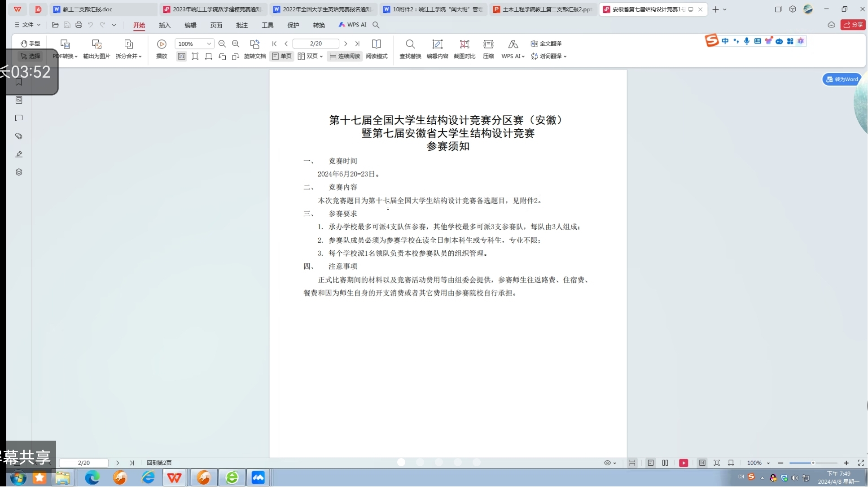This screenshot has width=868, height=490.
Task: Click the 压缩 compress icon
Action: click(x=488, y=44)
